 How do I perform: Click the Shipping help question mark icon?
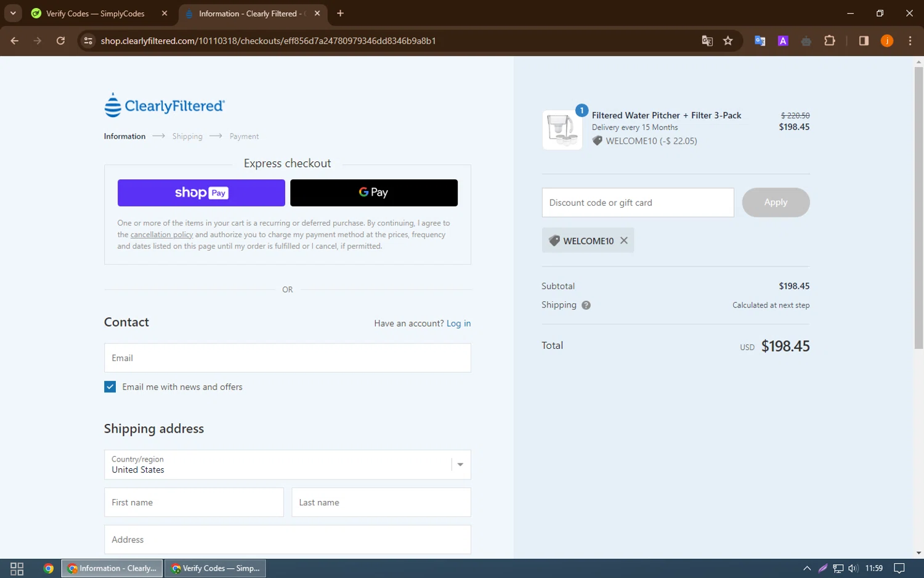tap(586, 305)
